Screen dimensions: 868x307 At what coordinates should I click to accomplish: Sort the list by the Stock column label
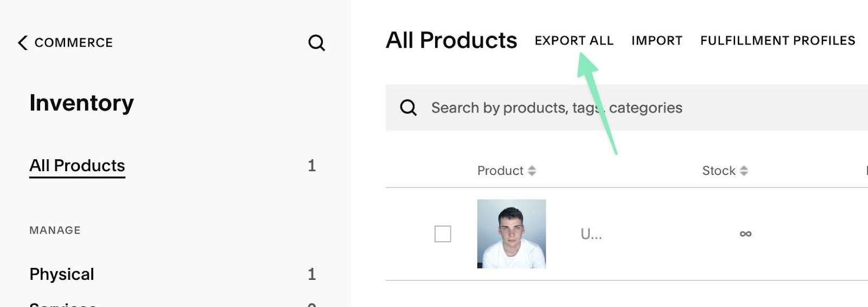pos(718,171)
